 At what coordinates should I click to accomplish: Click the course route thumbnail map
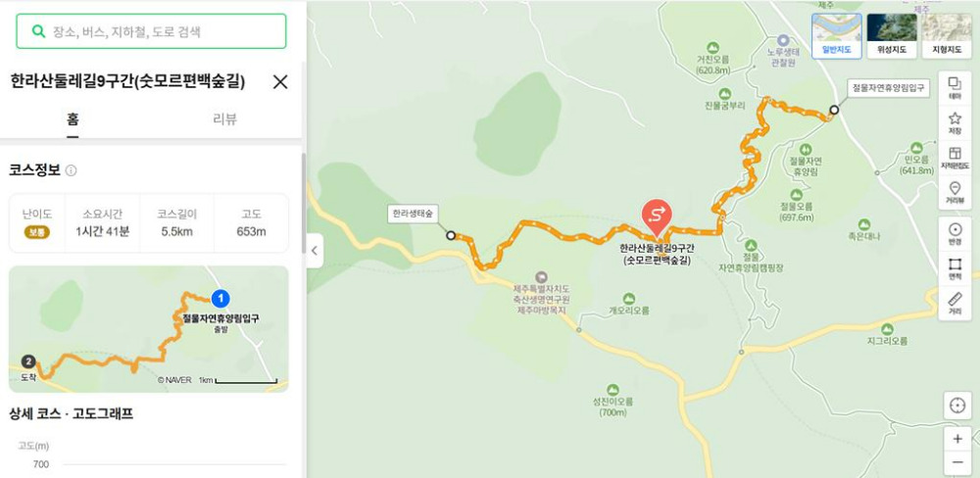point(149,329)
